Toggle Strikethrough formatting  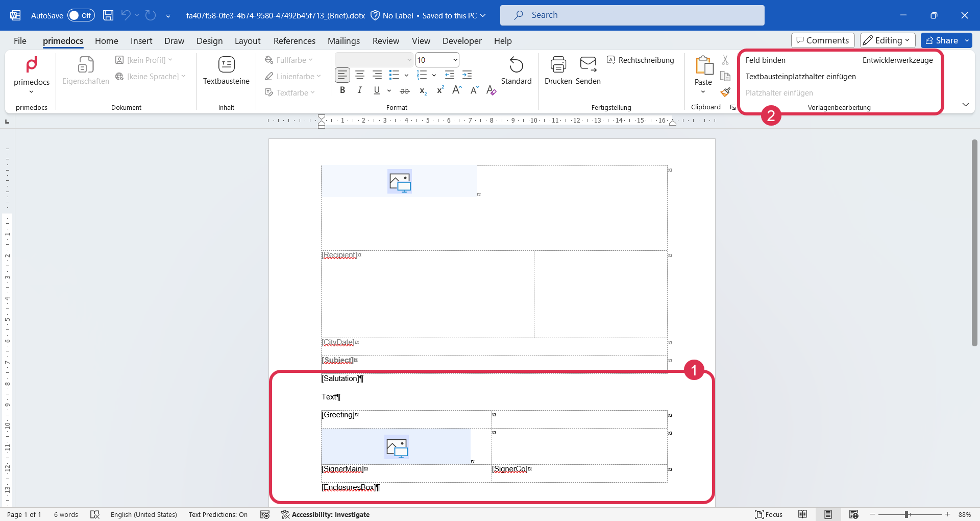405,90
